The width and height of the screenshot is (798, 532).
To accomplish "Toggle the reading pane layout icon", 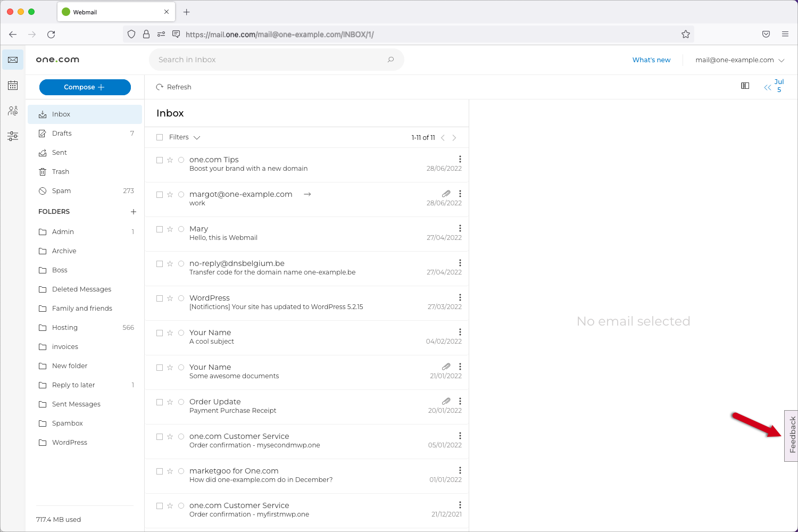I will coord(745,86).
